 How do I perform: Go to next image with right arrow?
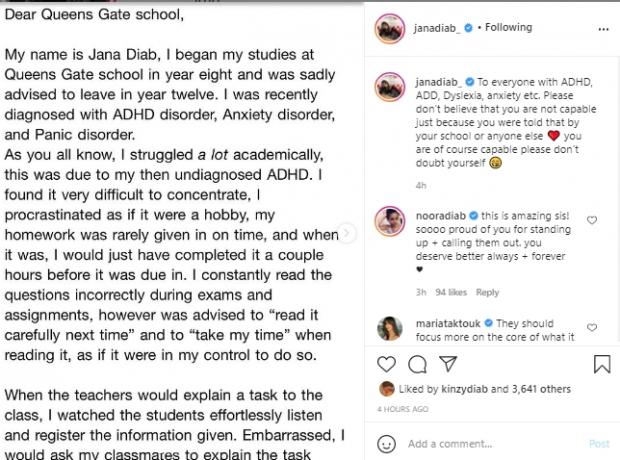click(x=347, y=232)
